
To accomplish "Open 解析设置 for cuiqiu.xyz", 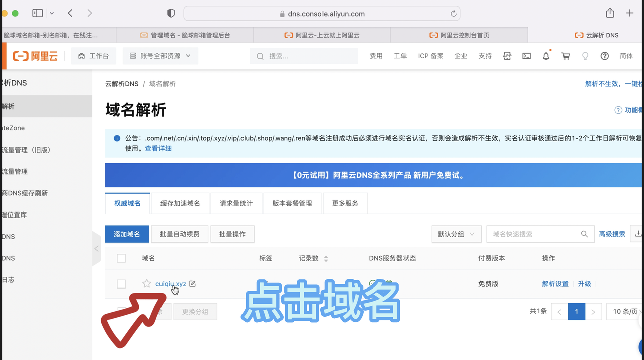I will point(555,284).
